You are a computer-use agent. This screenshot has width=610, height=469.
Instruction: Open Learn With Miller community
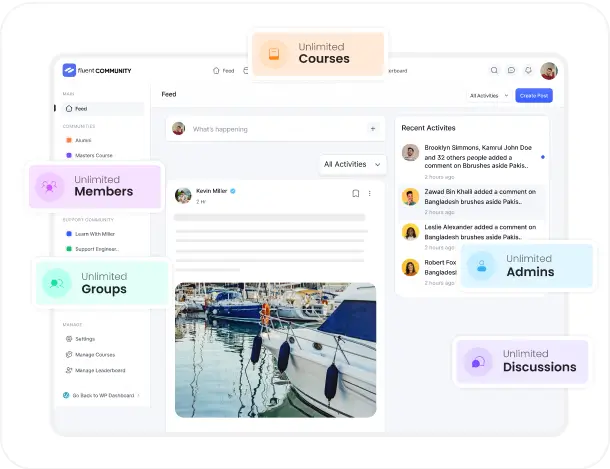(x=91, y=234)
